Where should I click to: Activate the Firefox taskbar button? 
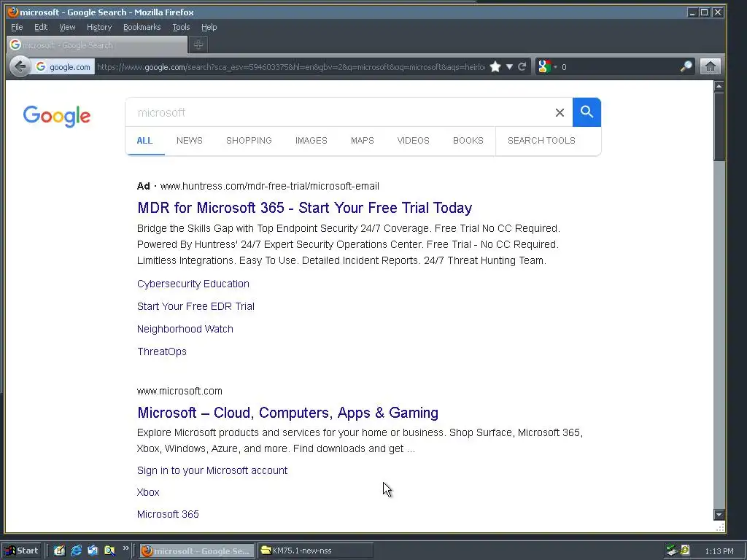(x=197, y=551)
